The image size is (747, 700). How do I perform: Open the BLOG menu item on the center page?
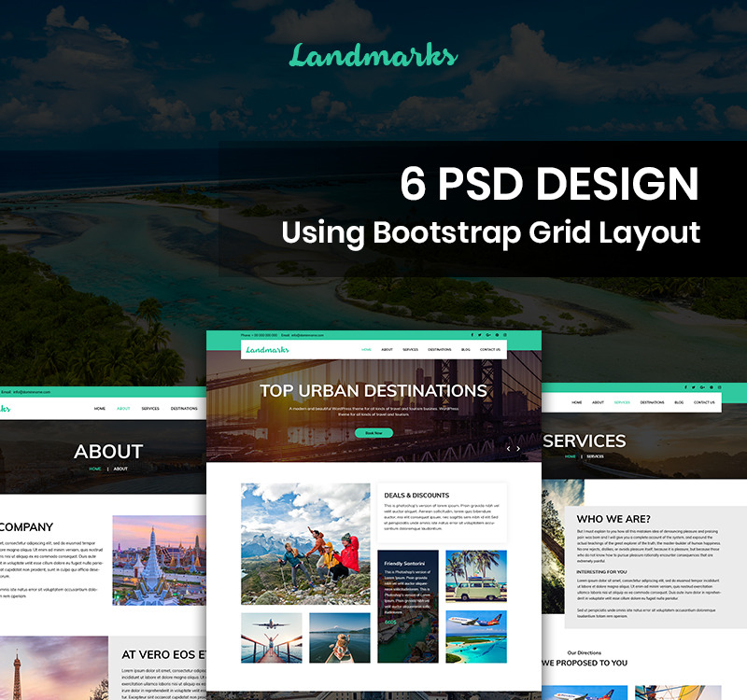(x=466, y=349)
